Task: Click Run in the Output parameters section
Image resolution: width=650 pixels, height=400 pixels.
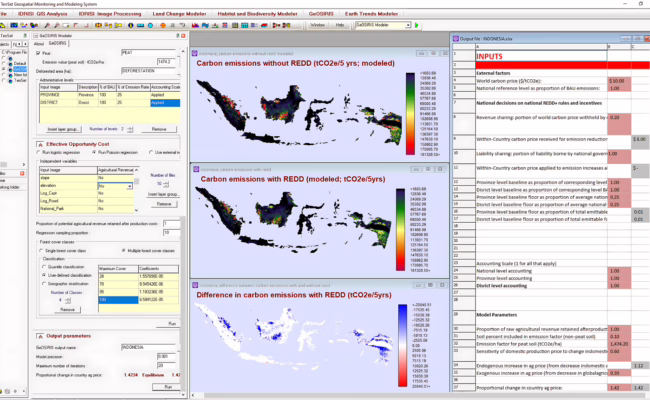Action: click(168, 387)
